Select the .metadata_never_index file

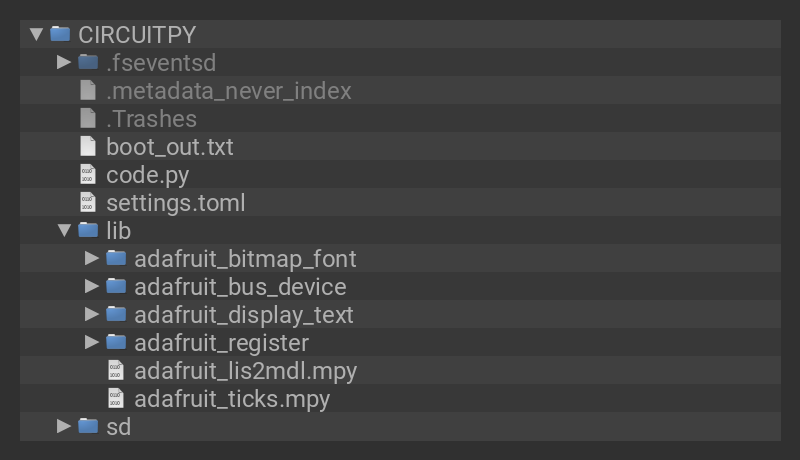pyautogui.click(x=229, y=91)
